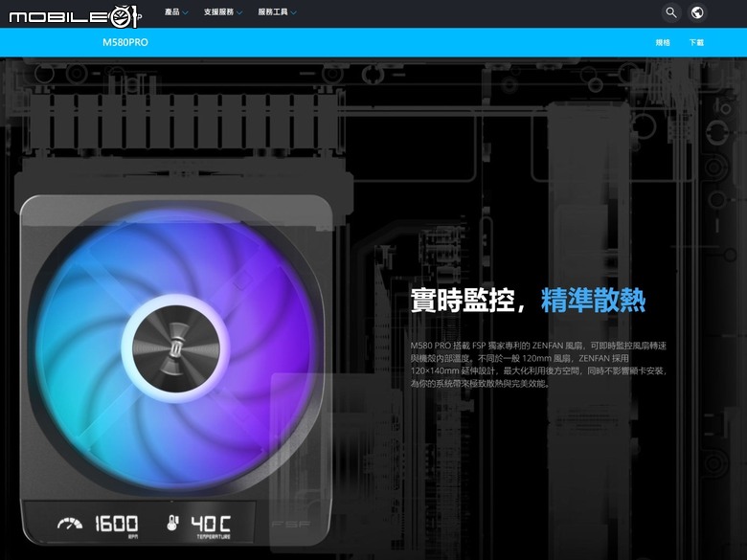
Task: Click the speedometer RPM gauge icon
Action: [x=70, y=524]
